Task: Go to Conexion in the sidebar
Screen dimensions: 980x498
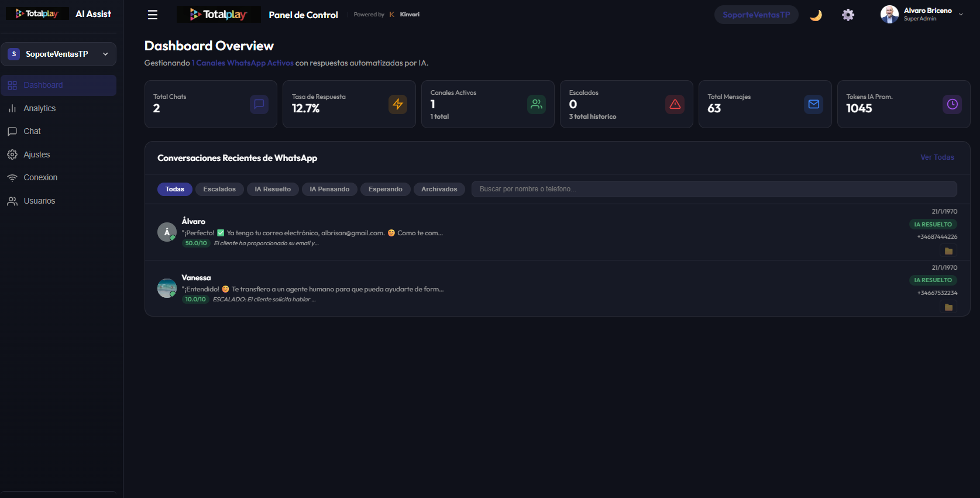Action: (x=40, y=177)
